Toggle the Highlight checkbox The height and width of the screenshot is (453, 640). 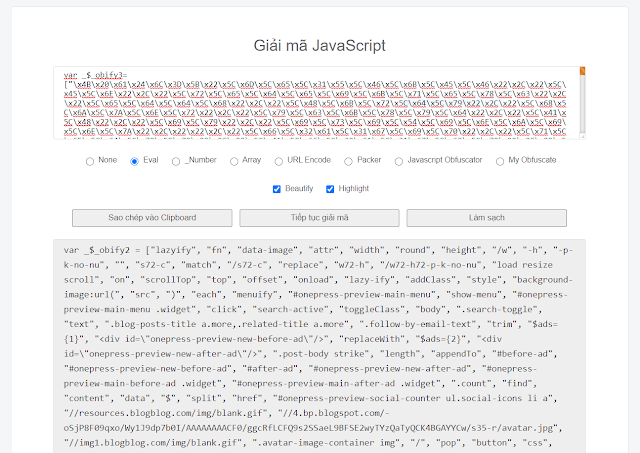point(330,189)
